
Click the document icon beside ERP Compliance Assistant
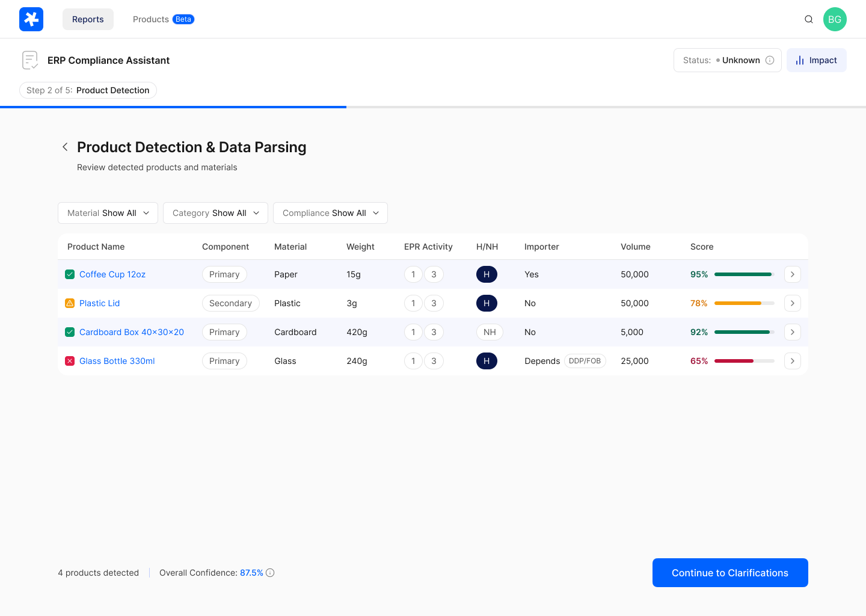(30, 60)
